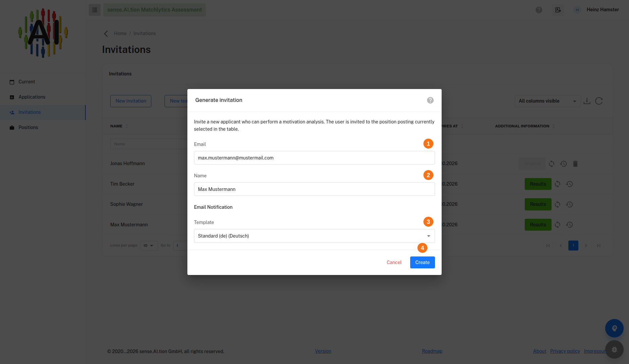Open the Version footer link
The height and width of the screenshot is (364, 629).
point(323,351)
